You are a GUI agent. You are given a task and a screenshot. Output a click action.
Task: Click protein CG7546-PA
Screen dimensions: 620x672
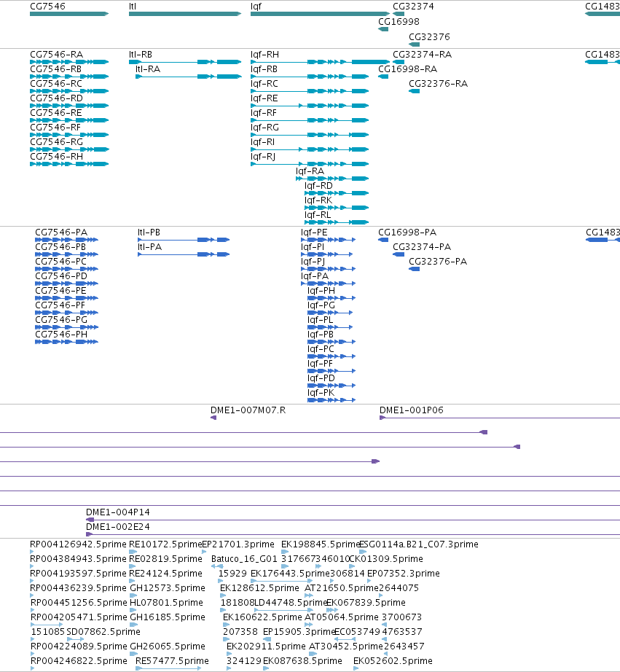pos(61,233)
